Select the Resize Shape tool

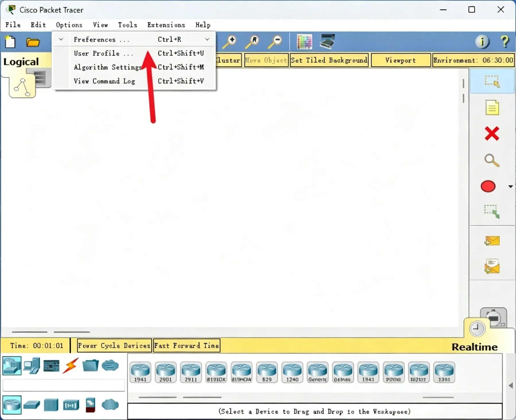click(492, 212)
